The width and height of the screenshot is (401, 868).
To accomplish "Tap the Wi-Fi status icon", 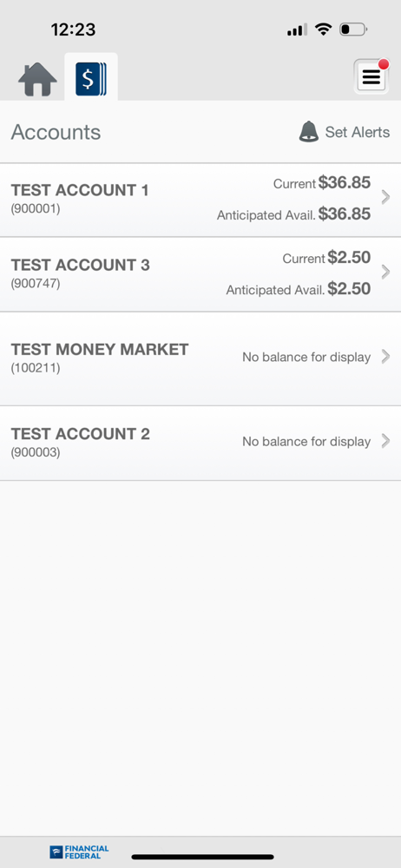I will [323, 30].
